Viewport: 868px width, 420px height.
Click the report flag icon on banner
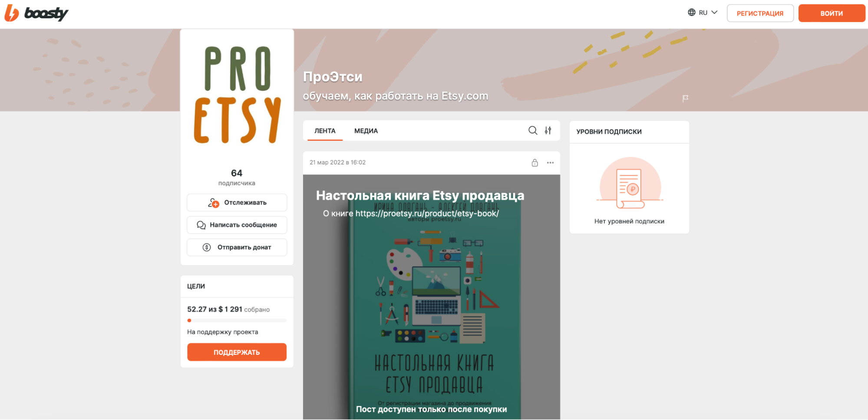(685, 99)
